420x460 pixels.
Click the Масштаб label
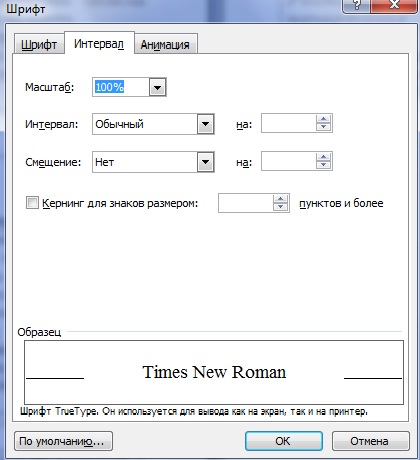(50, 87)
